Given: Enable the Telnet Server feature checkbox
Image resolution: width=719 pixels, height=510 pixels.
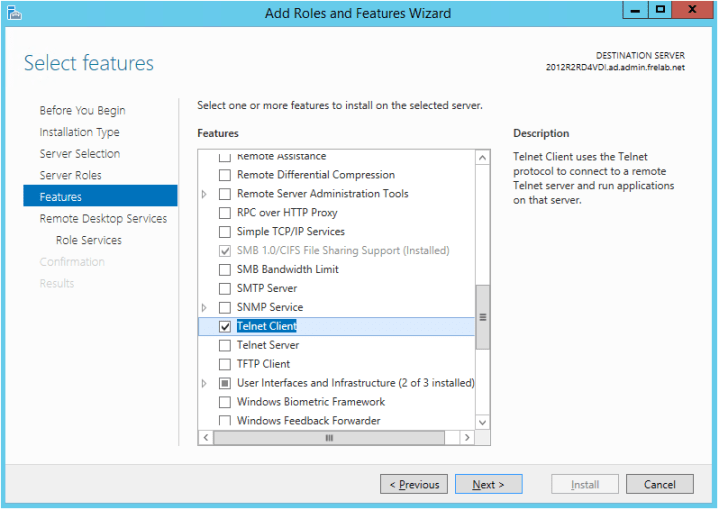Looking at the screenshot, I should pyautogui.click(x=225, y=346).
